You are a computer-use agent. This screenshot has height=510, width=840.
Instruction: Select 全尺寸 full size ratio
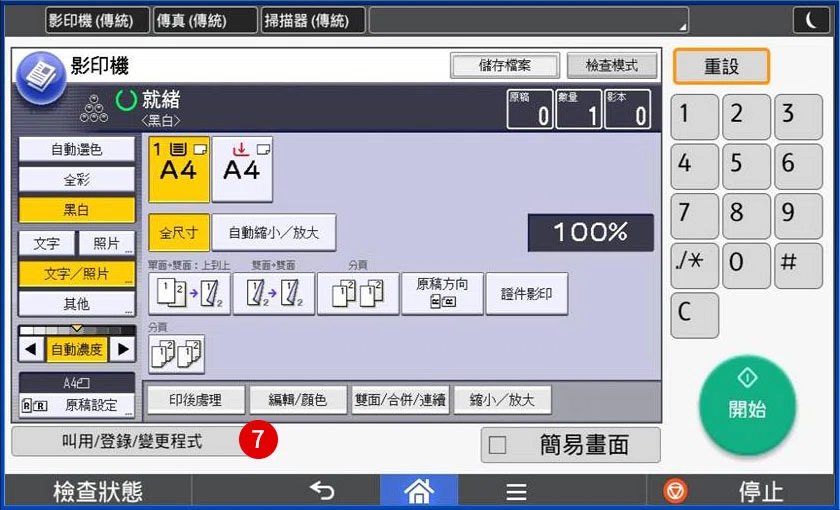(179, 232)
